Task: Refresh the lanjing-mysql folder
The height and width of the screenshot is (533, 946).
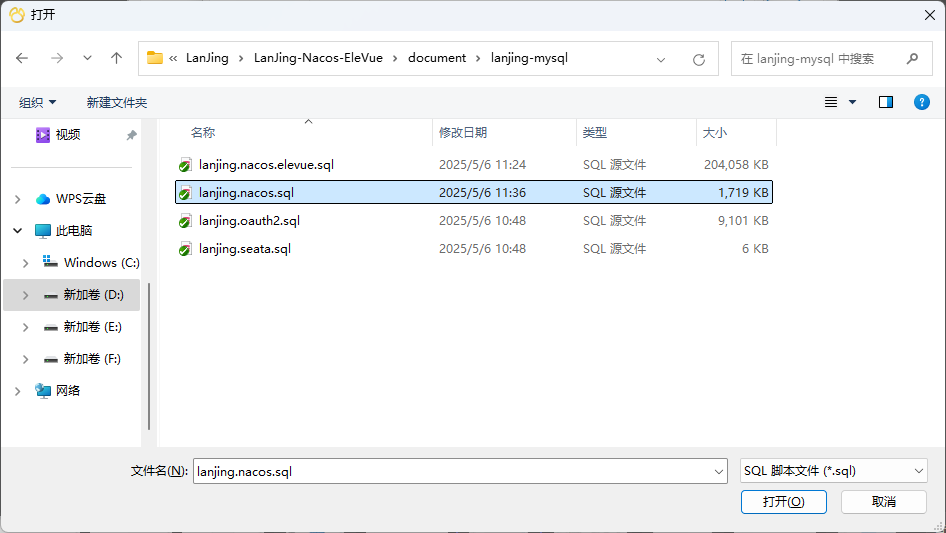Action: tap(699, 59)
